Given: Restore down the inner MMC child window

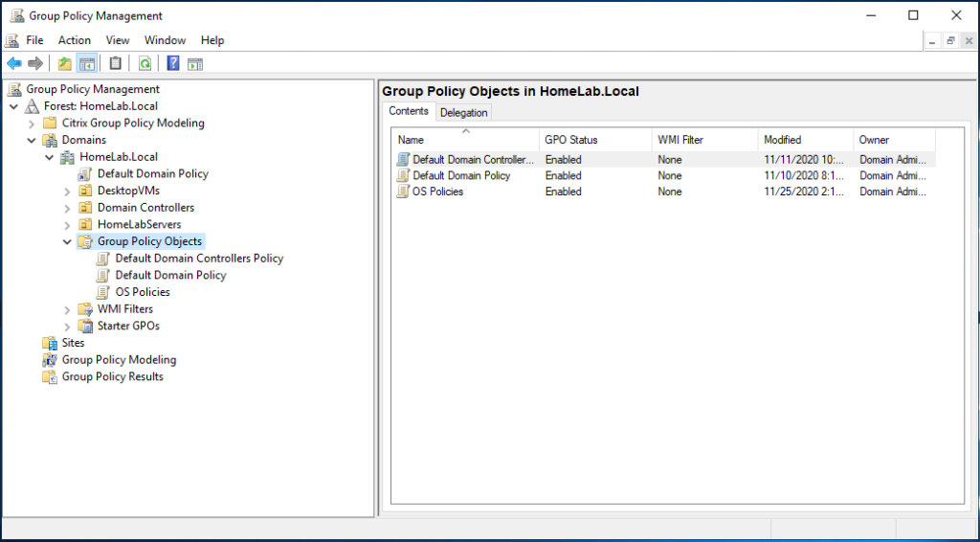Looking at the screenshot, I should pyautogui.click(x=950, y=40).
